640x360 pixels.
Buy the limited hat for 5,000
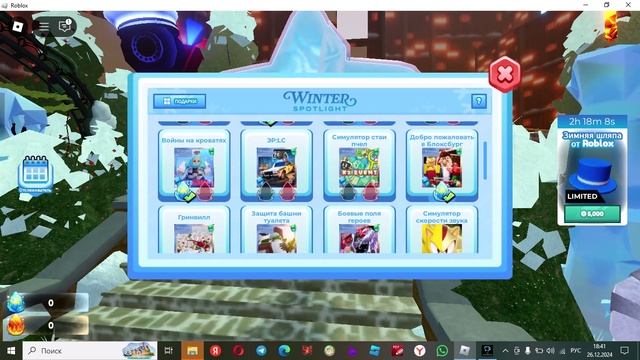point(592,213)
